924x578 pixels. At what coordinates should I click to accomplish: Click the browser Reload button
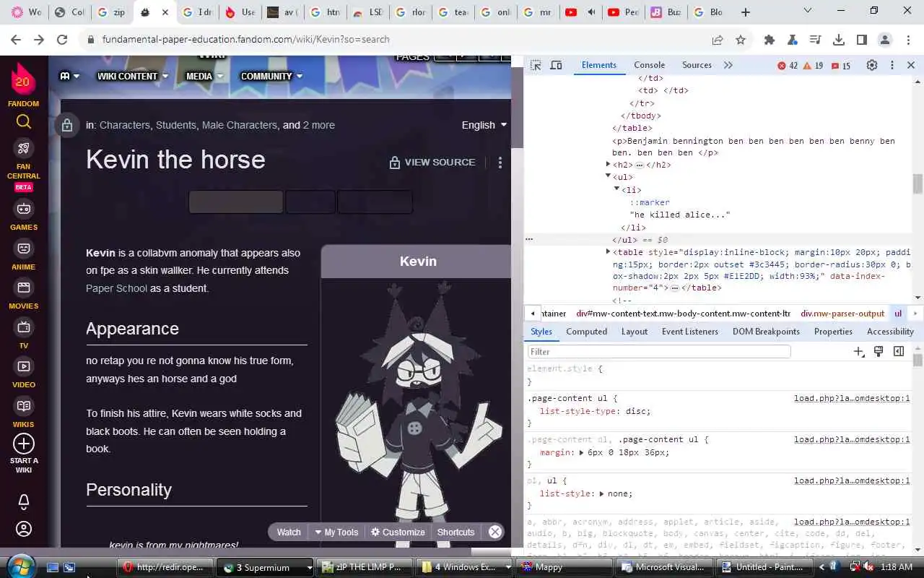tap(62, 40)
